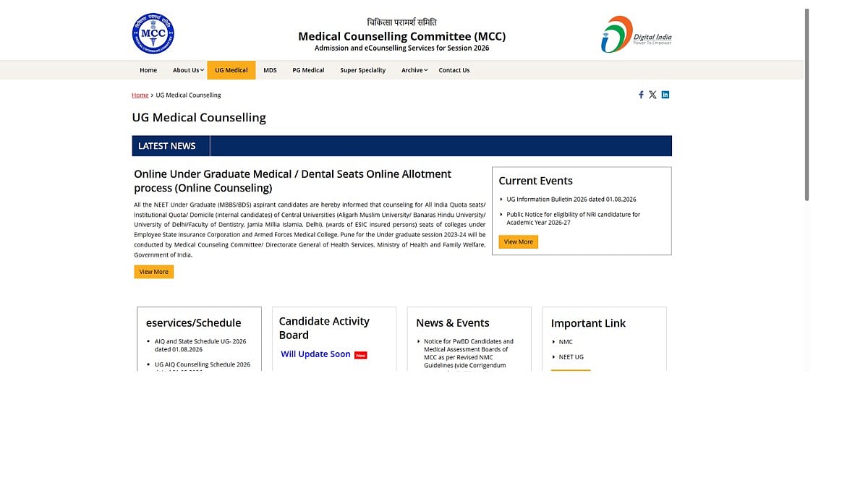Open AIQ and State Schedule UG-2026 link
Image resolution: width=868 pixels, height=488 pixels.
200,345
